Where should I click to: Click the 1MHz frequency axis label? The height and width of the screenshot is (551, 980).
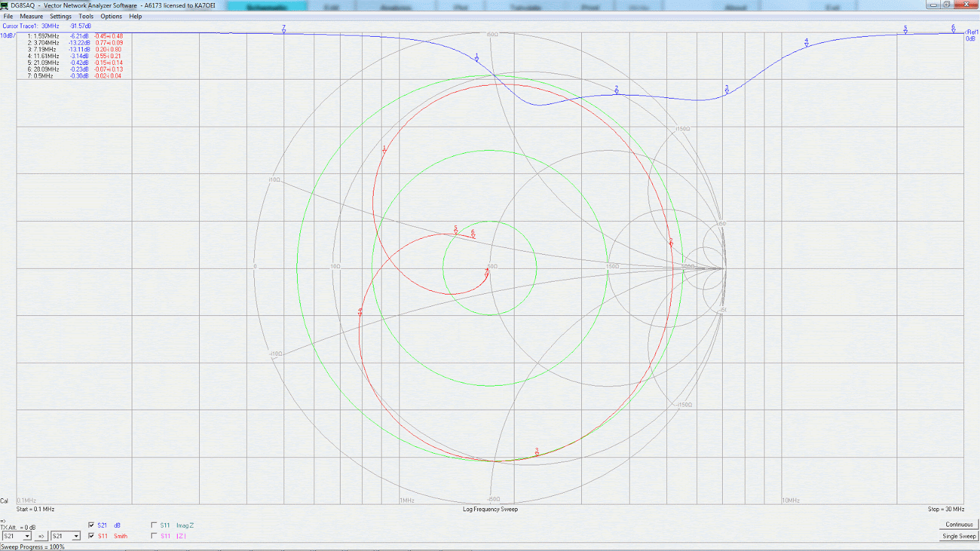pos(407,501)
